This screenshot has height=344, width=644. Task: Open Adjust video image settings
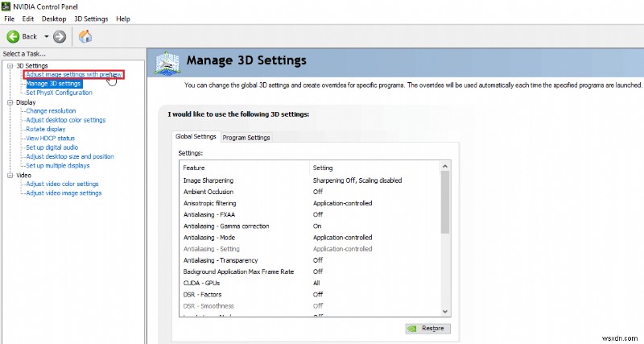(x=64, y=193)
